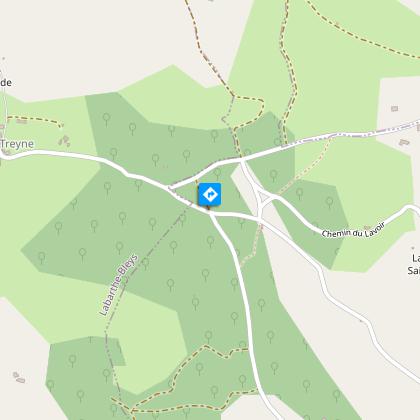Select the Treyne place name label
The width and height of the screenshot is (420, 420).
coord(17,144)
